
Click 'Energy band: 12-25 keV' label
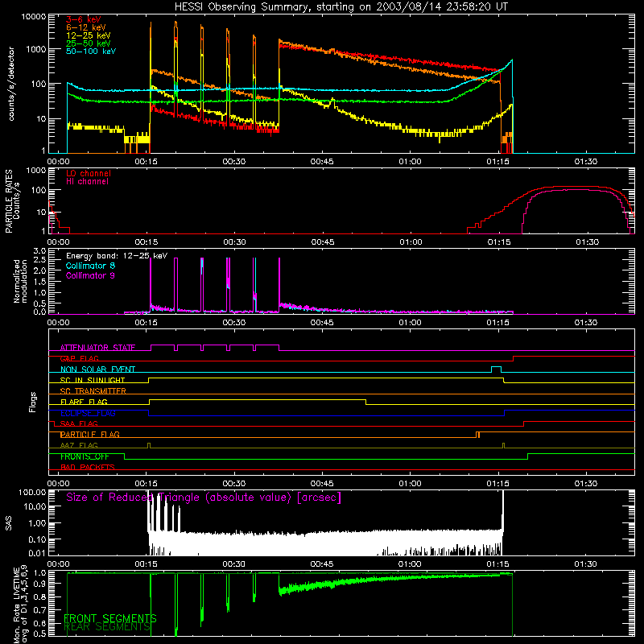coord(117,256)
